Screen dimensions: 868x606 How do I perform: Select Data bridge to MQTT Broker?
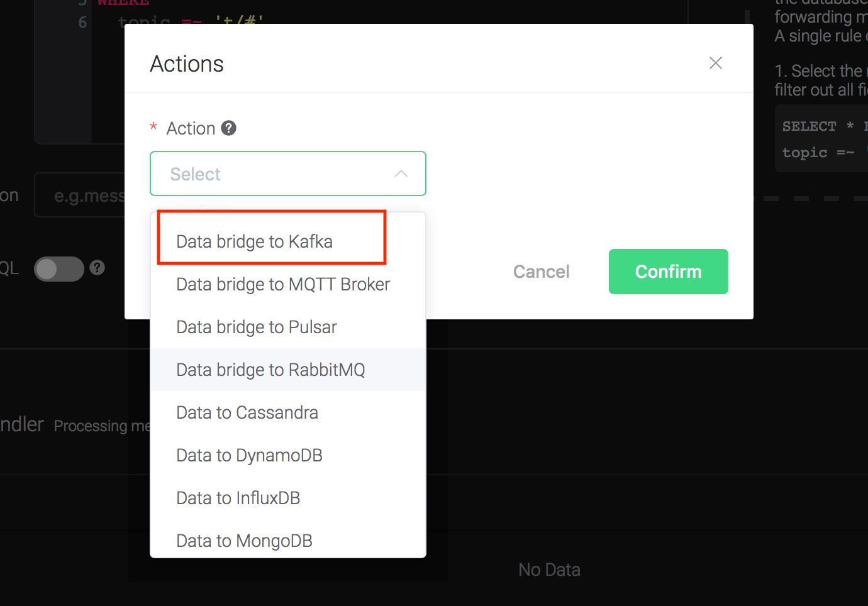[283, 284]
